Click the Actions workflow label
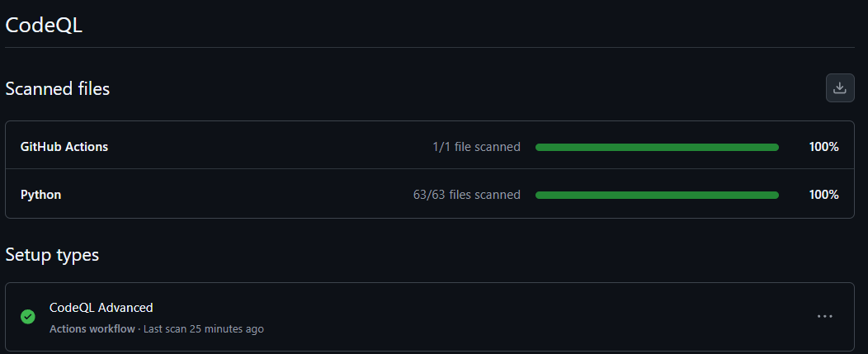 (x=92, y=328)
